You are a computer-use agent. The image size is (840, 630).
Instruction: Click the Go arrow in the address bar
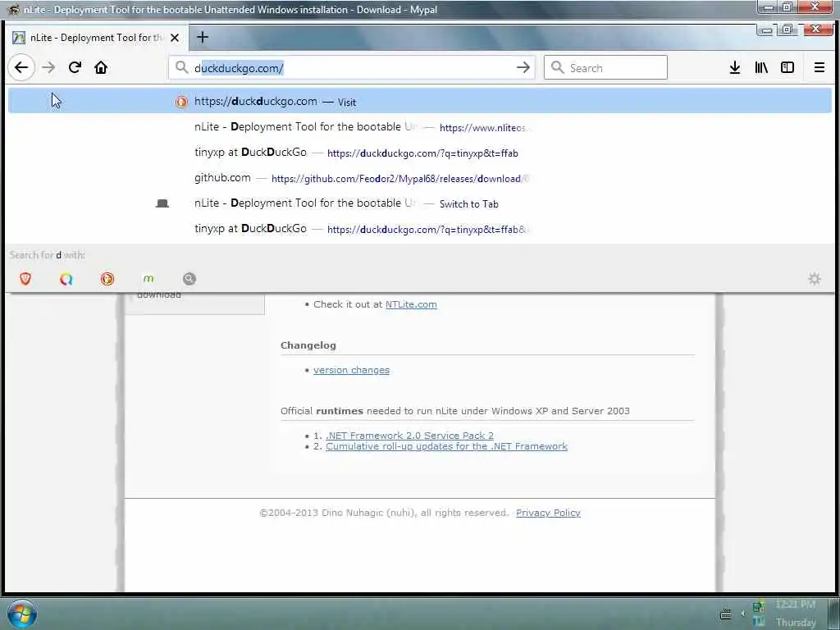(523, 67)
